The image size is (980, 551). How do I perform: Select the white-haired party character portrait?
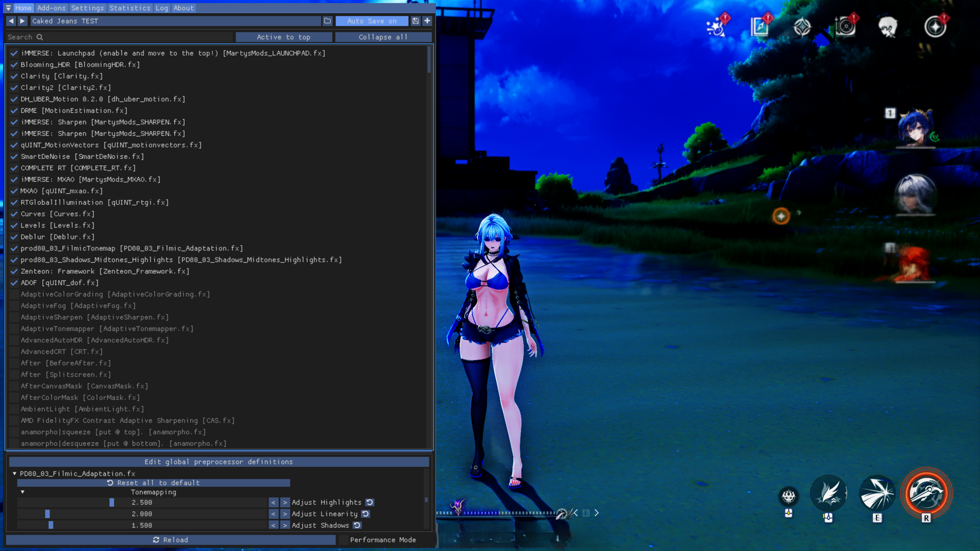click(916, 194)
